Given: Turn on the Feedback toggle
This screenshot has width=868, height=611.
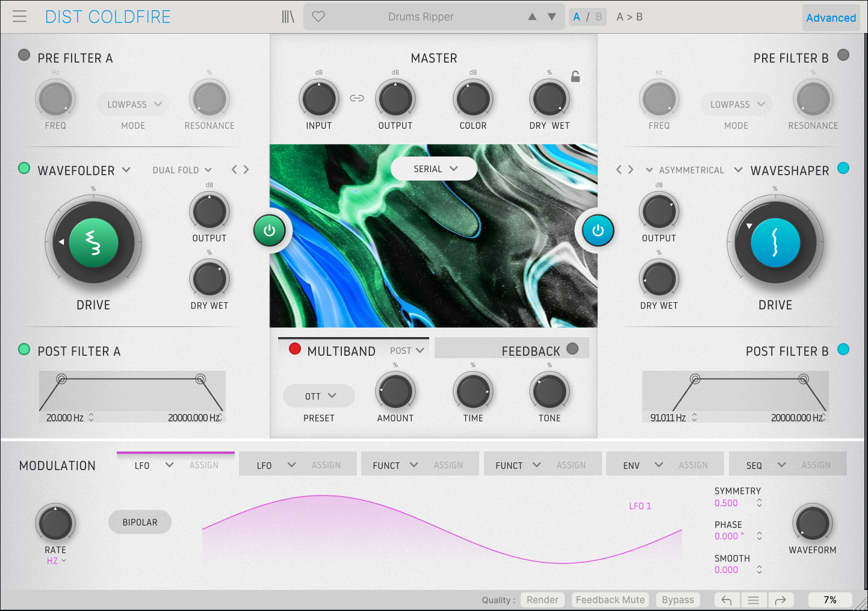Looking at the screenshot, I should 572,349.
